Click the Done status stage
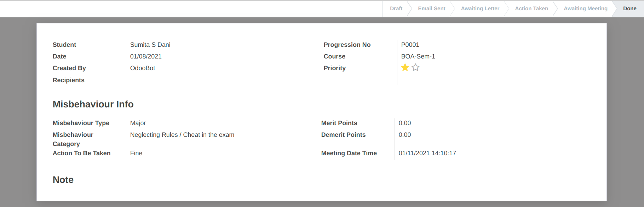644x207 pixels. pos(629,9)
